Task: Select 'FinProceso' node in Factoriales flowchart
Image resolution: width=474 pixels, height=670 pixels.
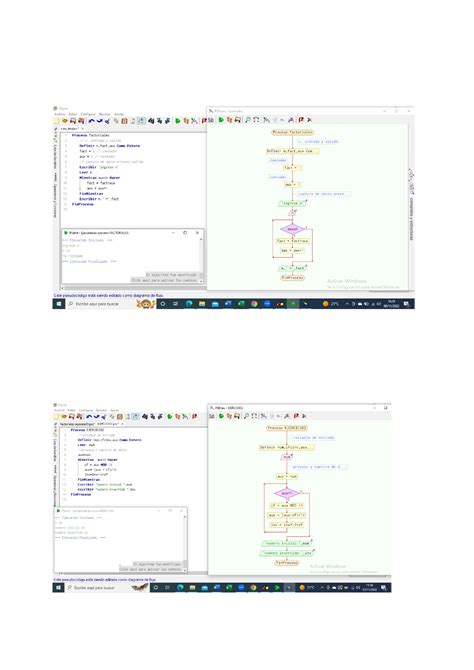Action: coord(293,278)
